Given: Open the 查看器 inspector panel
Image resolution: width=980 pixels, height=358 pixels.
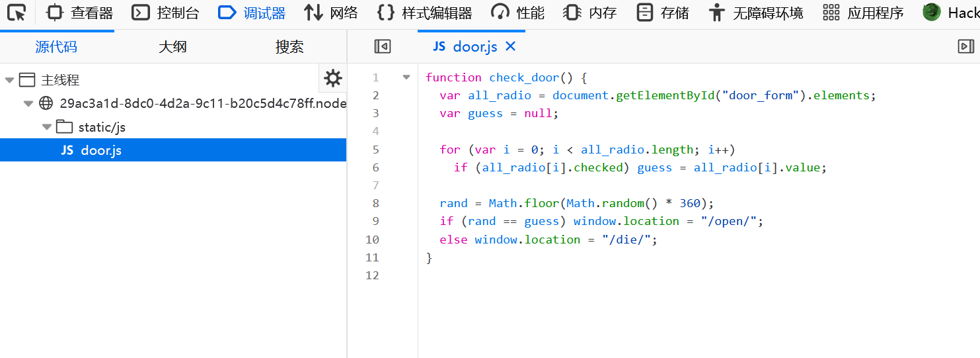Looking at the screenshot, I should pyautogui.click(x=80, y=13).
